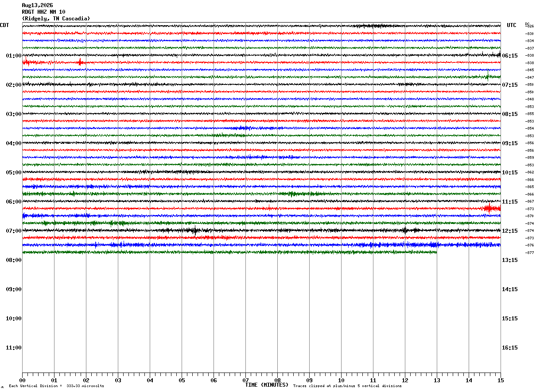Click the '333.33 microvolts' vertical division note
Image resolution: width=536 pixels, height=392 pixels.
pyautogui.click(x=85, y=386)
